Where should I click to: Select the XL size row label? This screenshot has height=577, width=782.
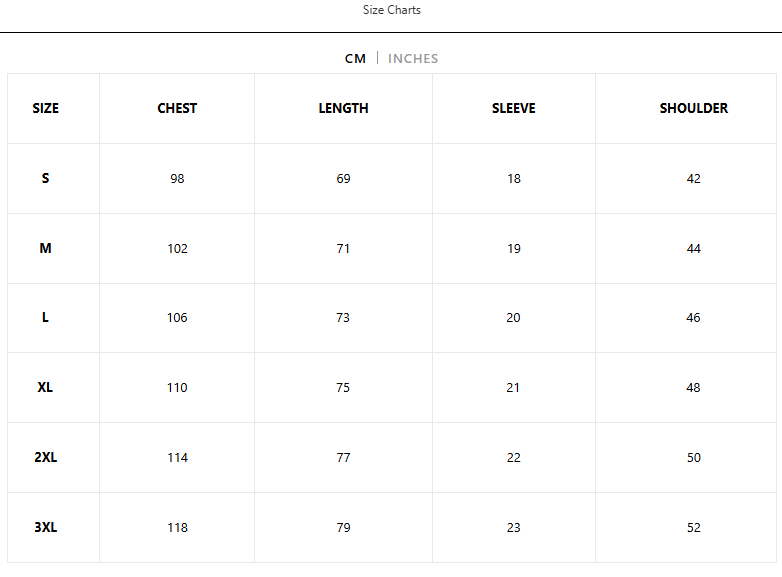pyautogui.click(x=45, y=387)
